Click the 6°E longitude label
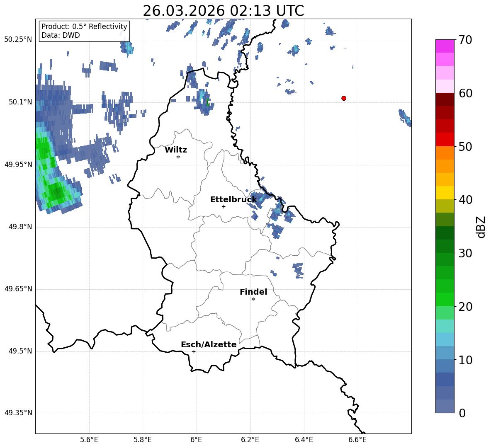The height and width of the screenshot is (448, 491). pos(196,440)
